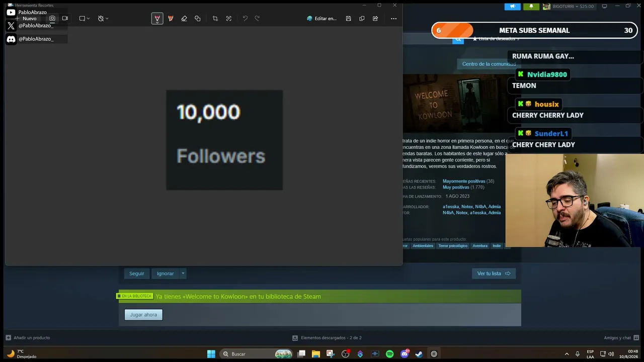Copy the snip to clipboard

tap(362, 19)
